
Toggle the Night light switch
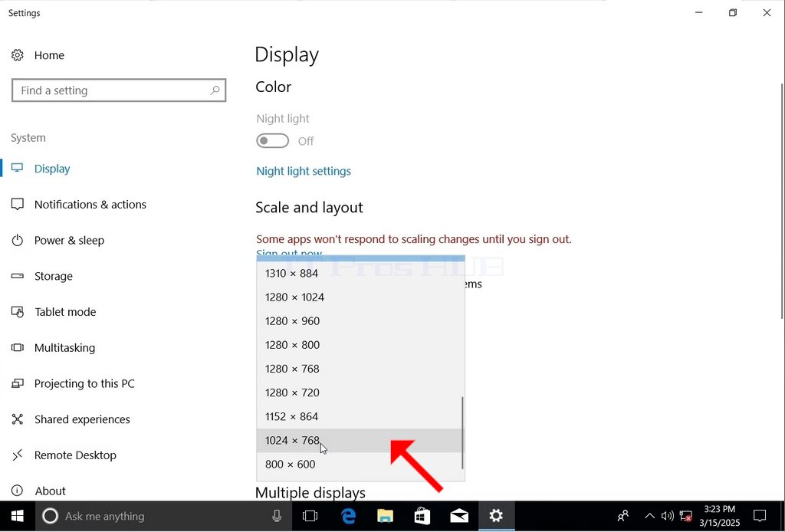(272, 140)
